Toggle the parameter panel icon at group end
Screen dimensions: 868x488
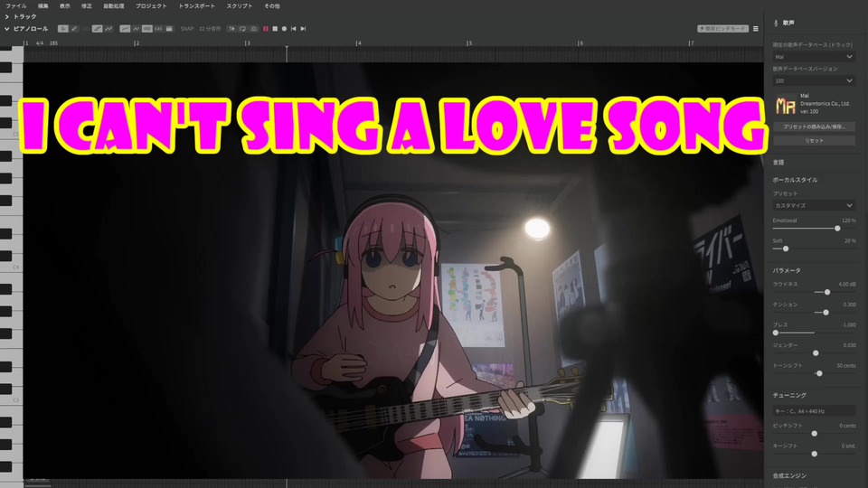tap(169, 29)
